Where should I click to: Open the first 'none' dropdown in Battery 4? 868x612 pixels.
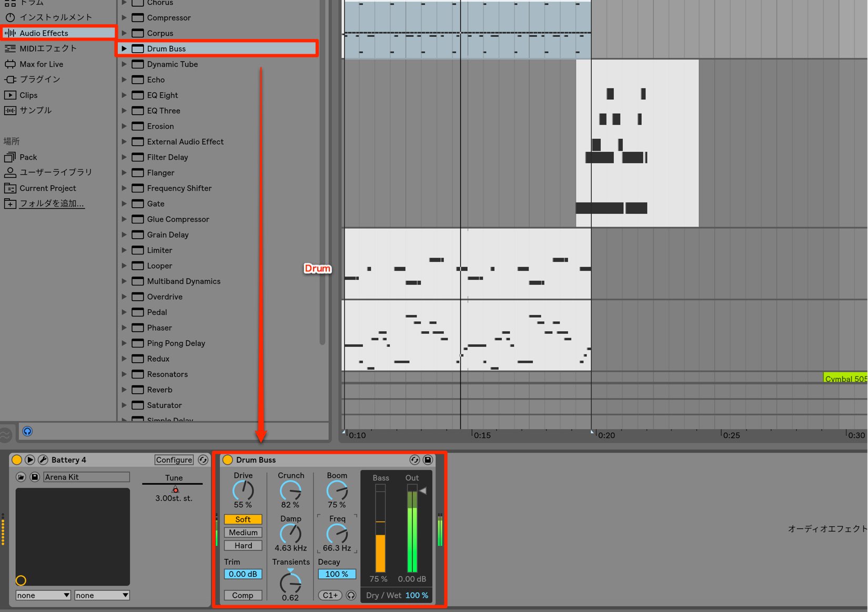[43, 595]
